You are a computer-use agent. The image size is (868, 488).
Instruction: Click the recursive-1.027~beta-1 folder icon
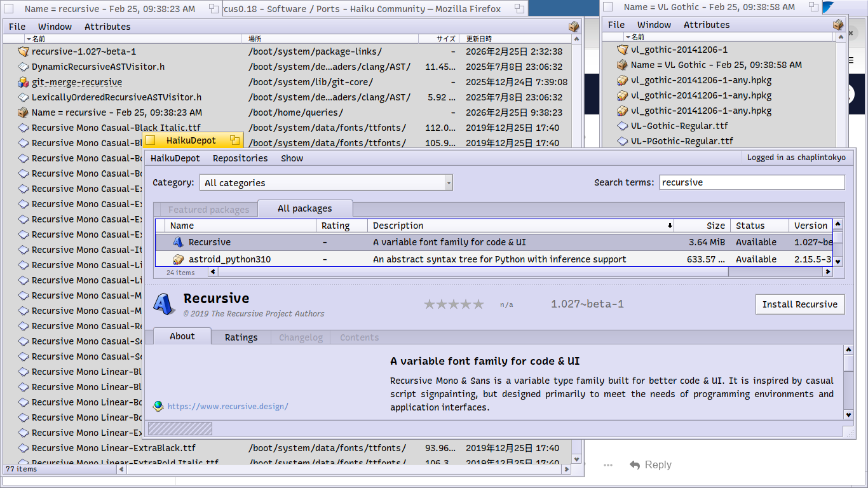(24, 51)
